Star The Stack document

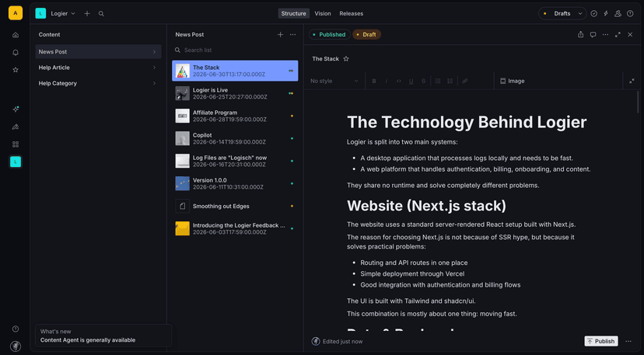pos(346,59)
